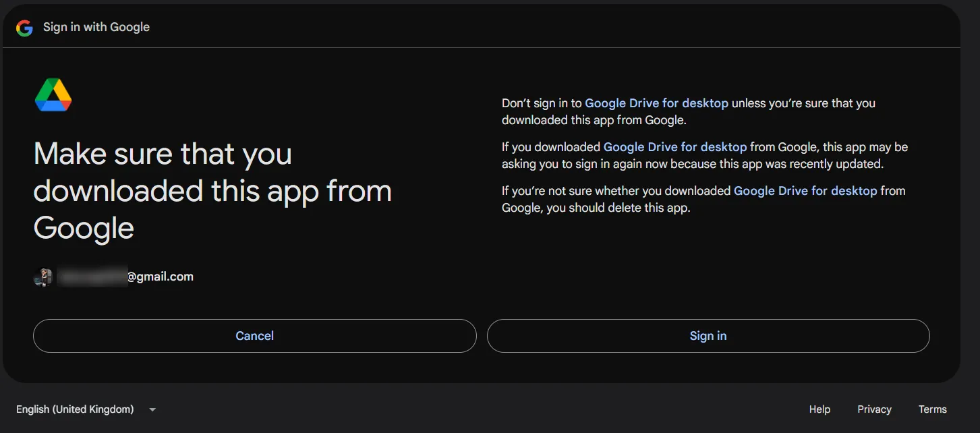Screen dimensions: 980x433
Task: Expand the English (United Kingdom) language dropdown
Action: tap(86, 409)
